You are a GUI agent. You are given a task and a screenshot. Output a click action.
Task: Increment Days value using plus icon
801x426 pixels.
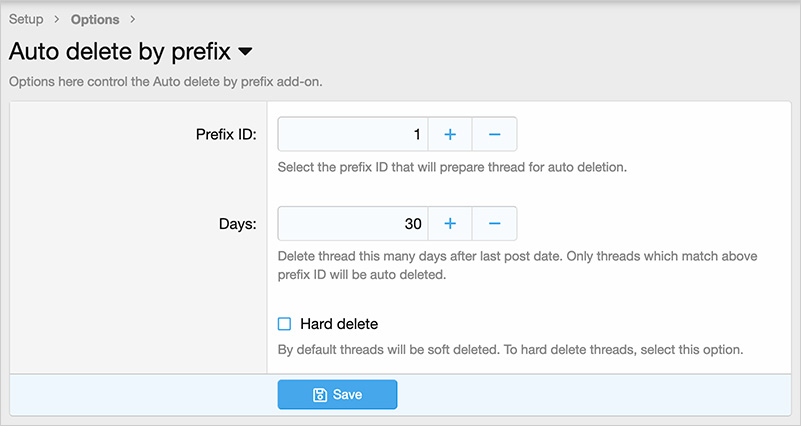pos(450,224)
